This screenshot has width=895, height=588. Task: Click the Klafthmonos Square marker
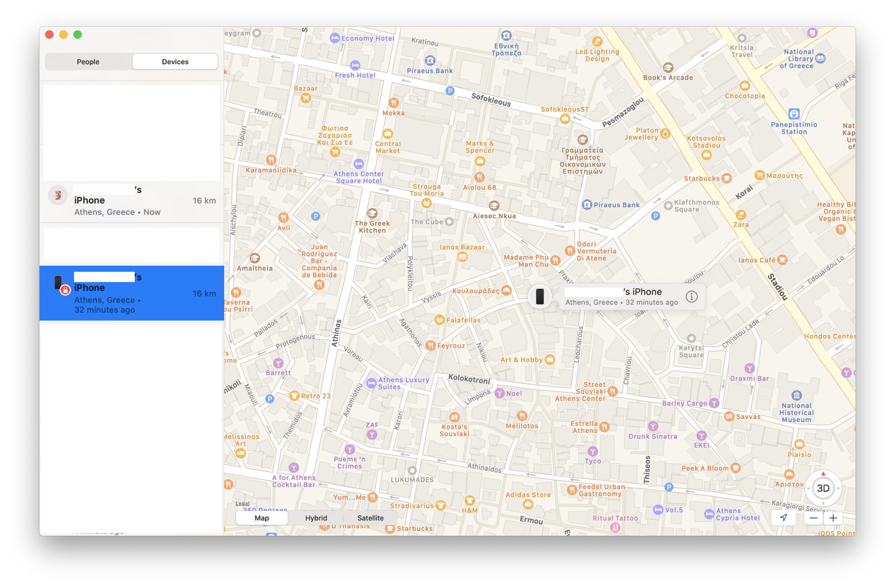(x=668, y=206)
